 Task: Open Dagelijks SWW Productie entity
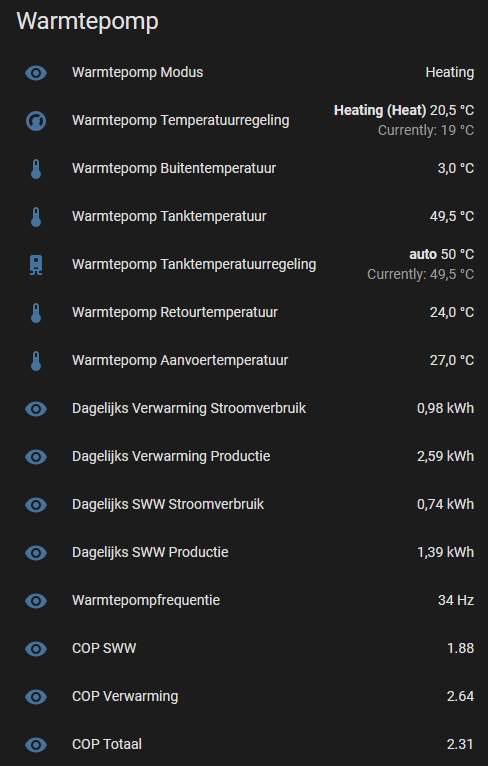(244, 552)
